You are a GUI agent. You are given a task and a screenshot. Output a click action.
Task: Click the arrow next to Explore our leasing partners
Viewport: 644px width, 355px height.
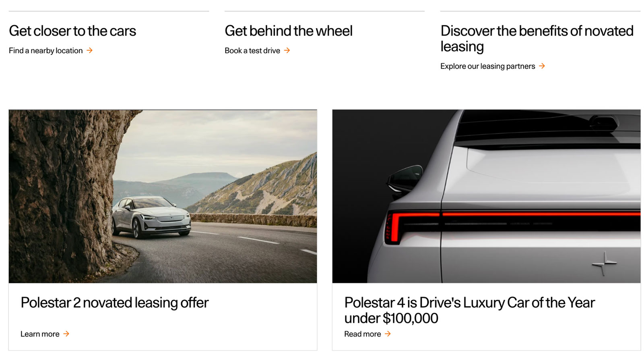[542, 66]
